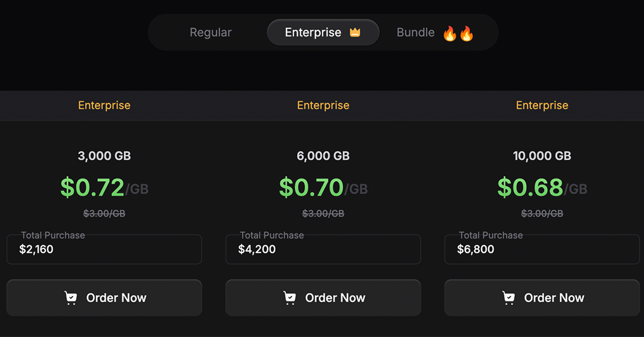Click the cart icon for 6,000 GB plan
This screenshot has height=337, width=644.
[x=290, y=298]
